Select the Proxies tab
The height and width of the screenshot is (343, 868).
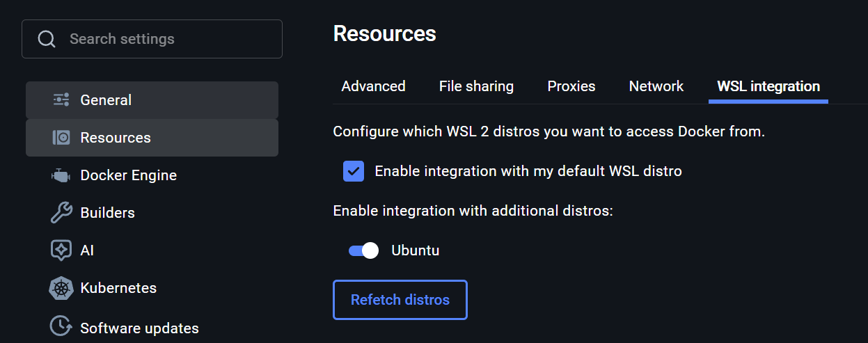point(571,86)
